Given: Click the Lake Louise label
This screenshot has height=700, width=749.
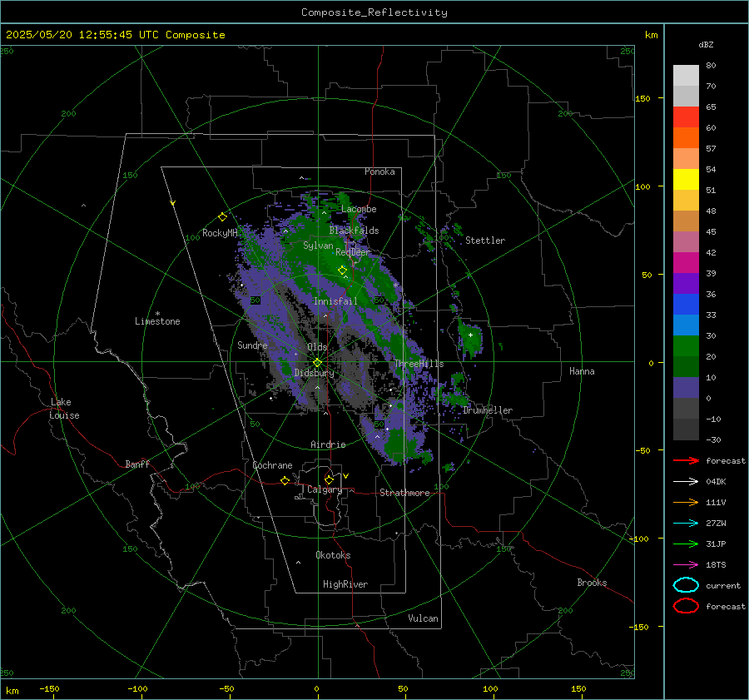Looking at the screenshot, I should (64, 409).
